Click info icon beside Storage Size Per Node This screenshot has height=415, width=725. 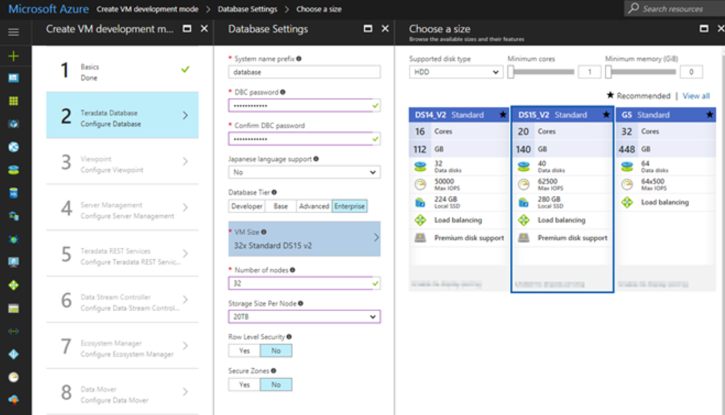(301, 303)
